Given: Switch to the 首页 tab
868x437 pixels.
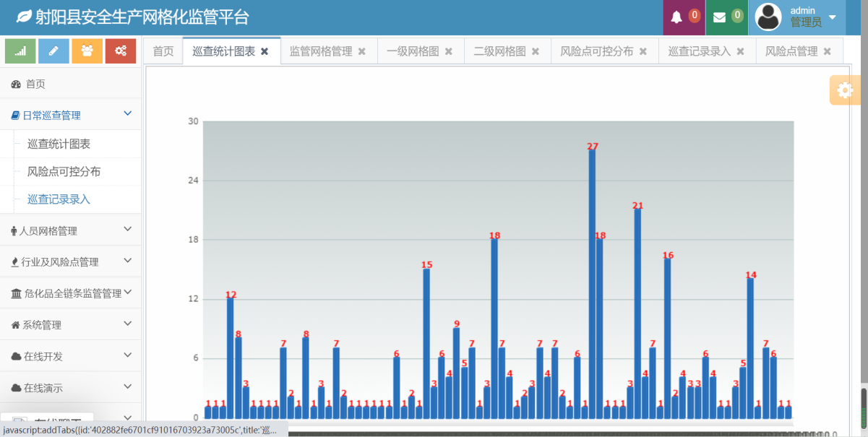Looking at the screenshot, I should [163, 51].
